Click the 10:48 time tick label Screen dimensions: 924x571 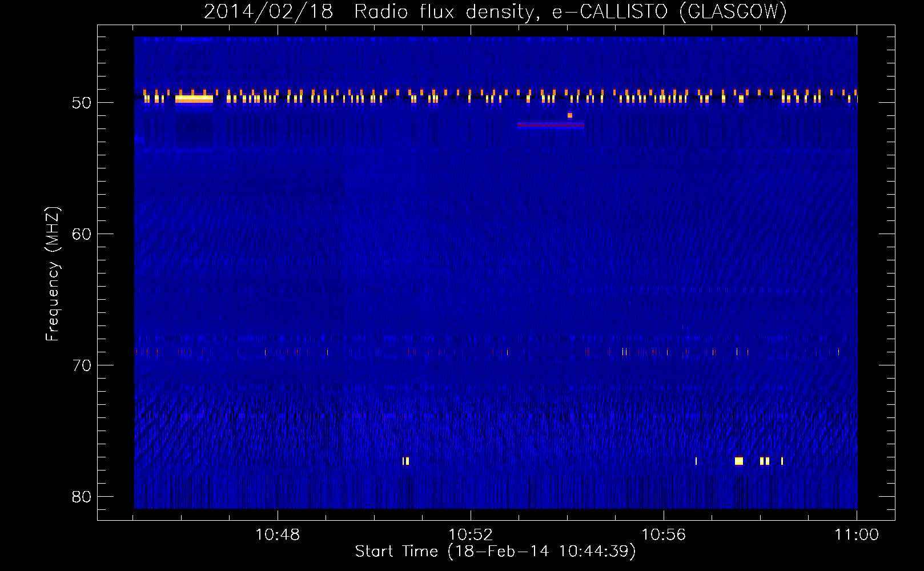(278, 535)
